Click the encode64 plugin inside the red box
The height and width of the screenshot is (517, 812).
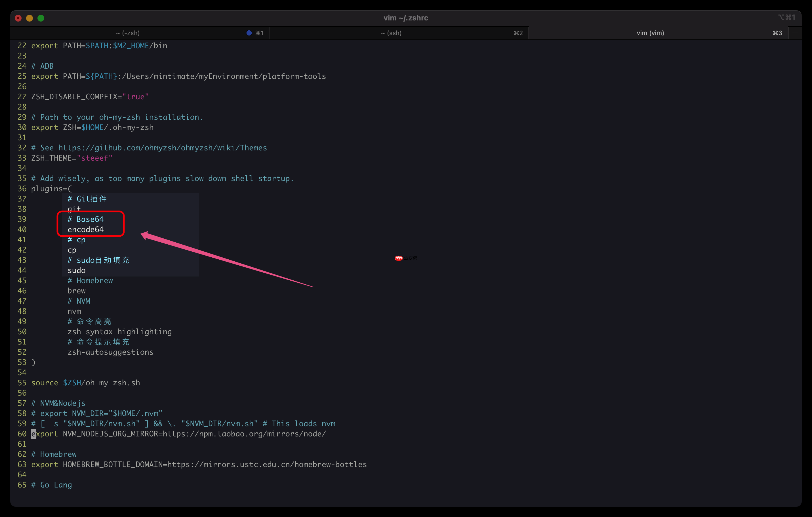[x=85, y=229]
